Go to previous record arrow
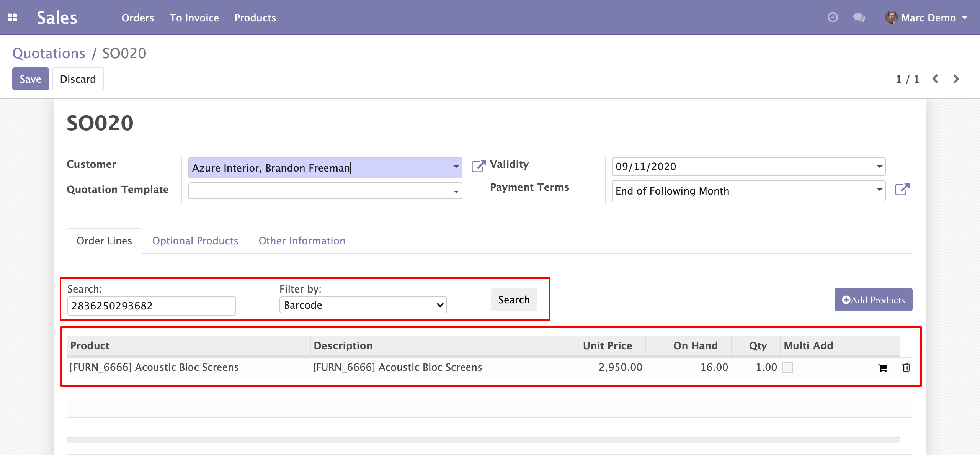 pyautogui.click(x=935, y=79)
